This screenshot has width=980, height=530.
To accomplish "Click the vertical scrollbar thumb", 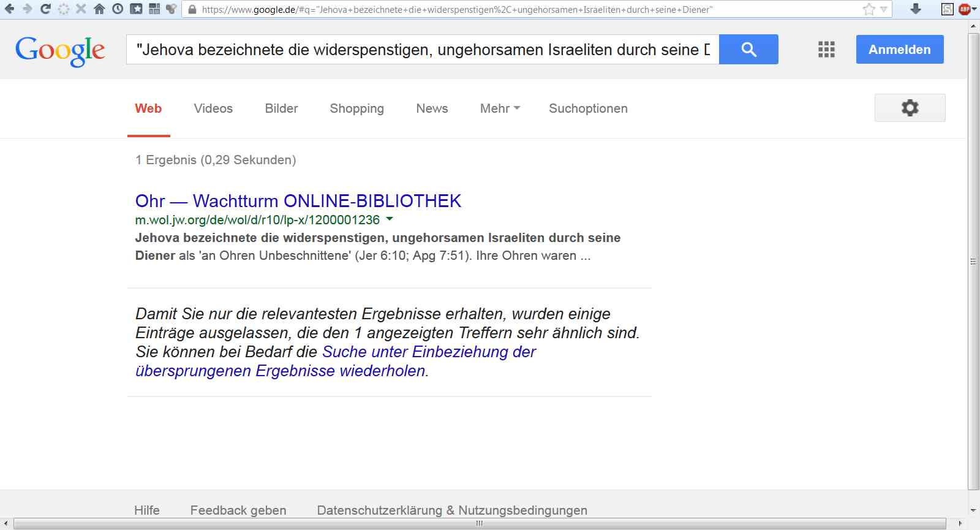I will [973, 262].
